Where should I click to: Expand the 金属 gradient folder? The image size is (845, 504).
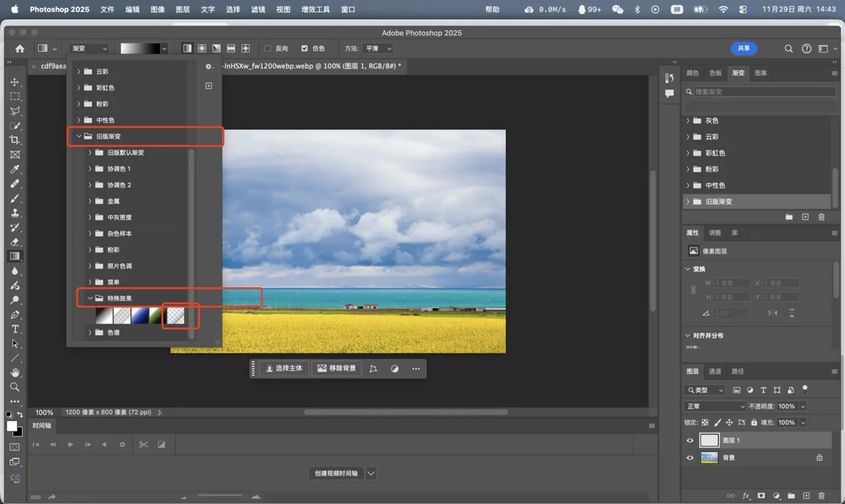point(90,201)
